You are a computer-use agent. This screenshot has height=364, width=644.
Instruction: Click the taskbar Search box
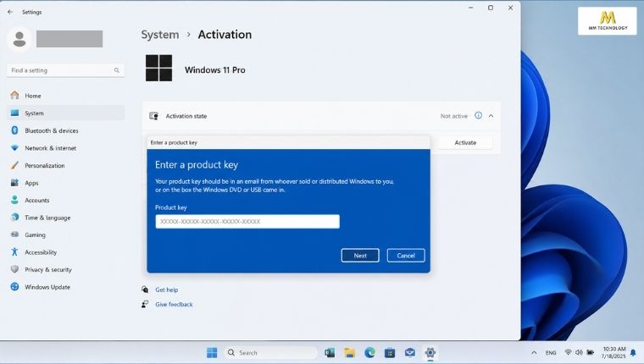pyautogui.click(x=270, y=352)
